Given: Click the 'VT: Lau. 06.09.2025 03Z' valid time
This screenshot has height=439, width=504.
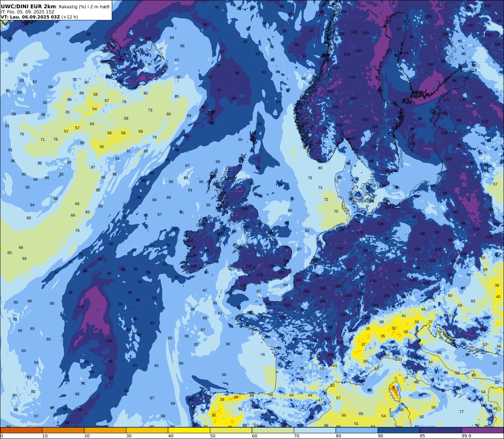Looking at the screenshot, I should (x=31, y=17).
